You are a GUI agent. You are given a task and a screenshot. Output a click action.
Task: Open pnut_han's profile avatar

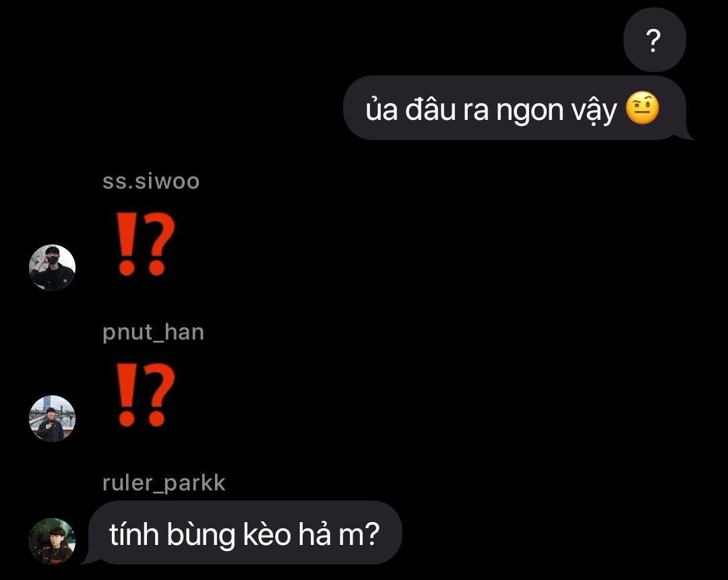52,418
